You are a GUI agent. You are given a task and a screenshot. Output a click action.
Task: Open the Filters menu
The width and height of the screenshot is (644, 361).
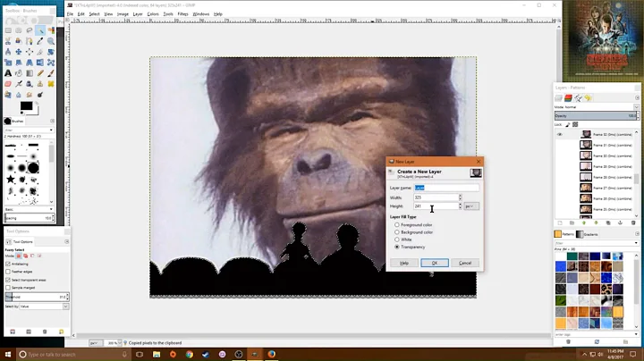pyautogui.click(x=182, y=14)
